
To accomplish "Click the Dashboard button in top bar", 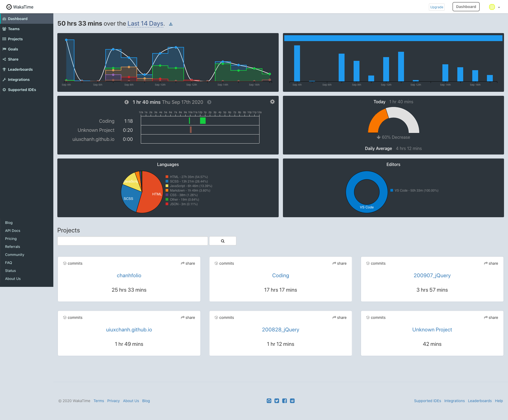I will (466, 7).
